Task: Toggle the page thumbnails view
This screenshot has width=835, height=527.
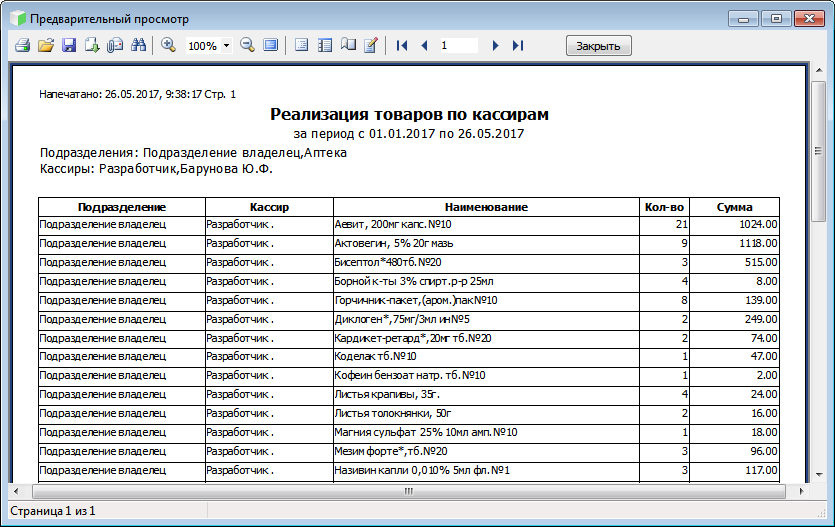Action: click(324, 45)
